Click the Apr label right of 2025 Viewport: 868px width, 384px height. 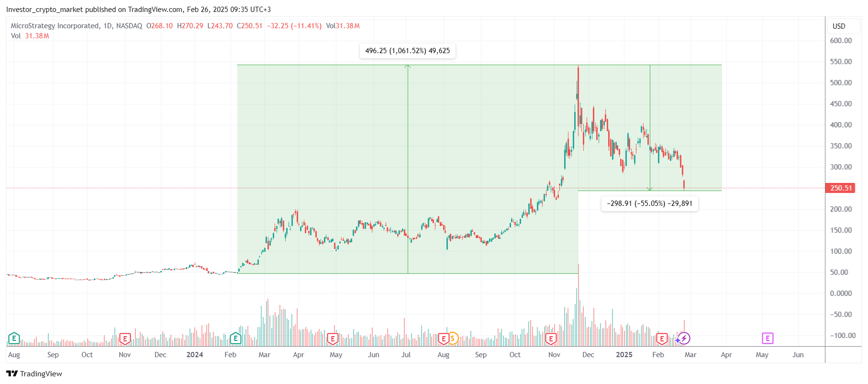tap(726, 355)
